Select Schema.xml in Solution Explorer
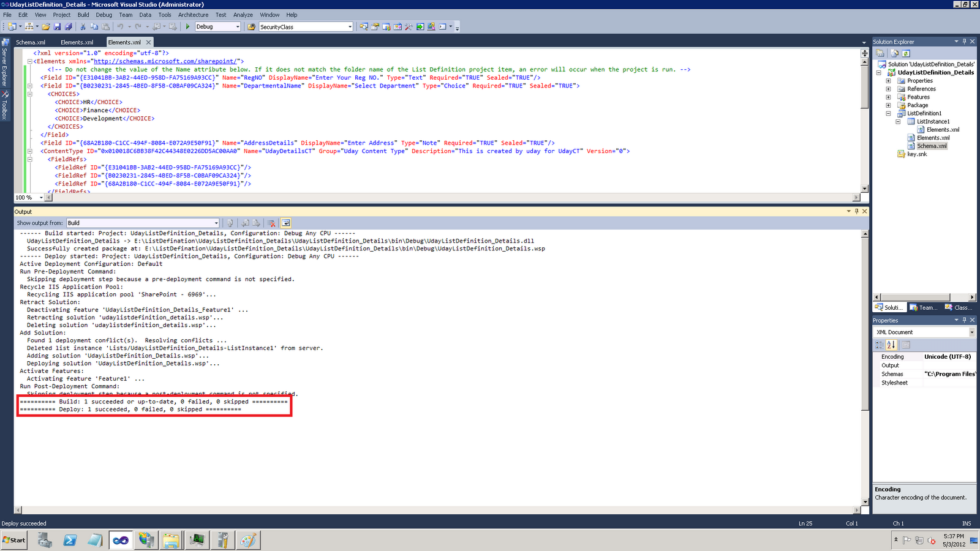 [932, 146]
